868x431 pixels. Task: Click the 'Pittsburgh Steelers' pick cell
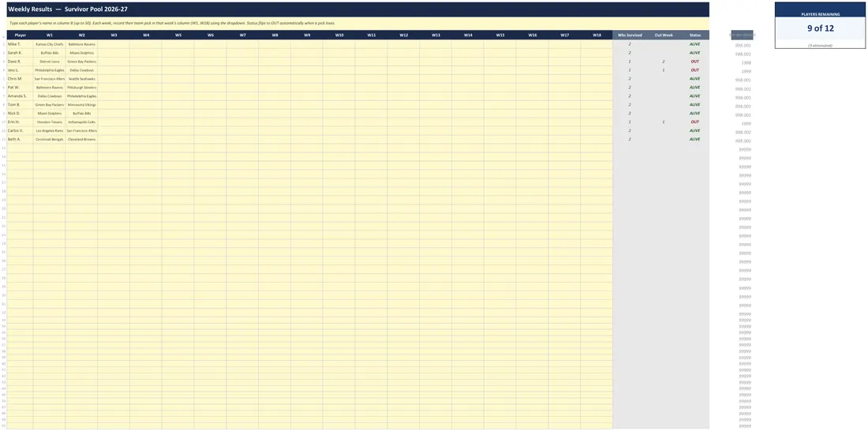click(81, 88)
